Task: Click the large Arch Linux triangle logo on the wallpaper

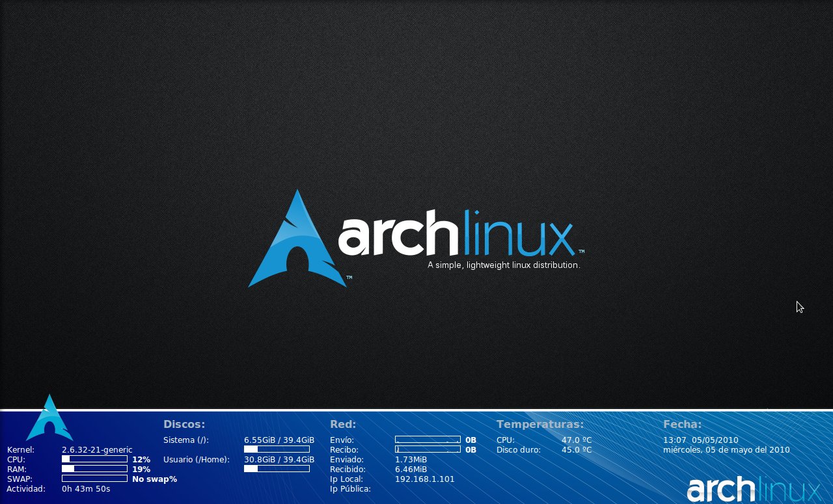Action: pyautogui.click(x=298, y=238)
